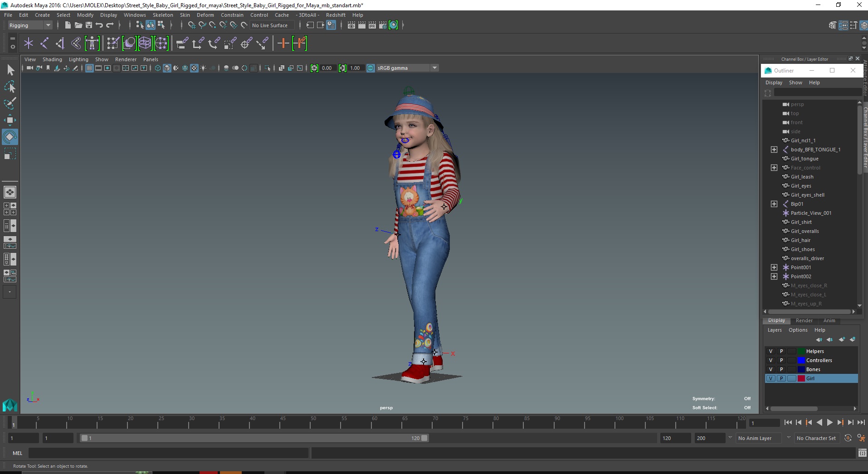The height and width of the screenshot is (474, 868).
Task: Expand Point001 node in Outliner
Action: (774, 267)
